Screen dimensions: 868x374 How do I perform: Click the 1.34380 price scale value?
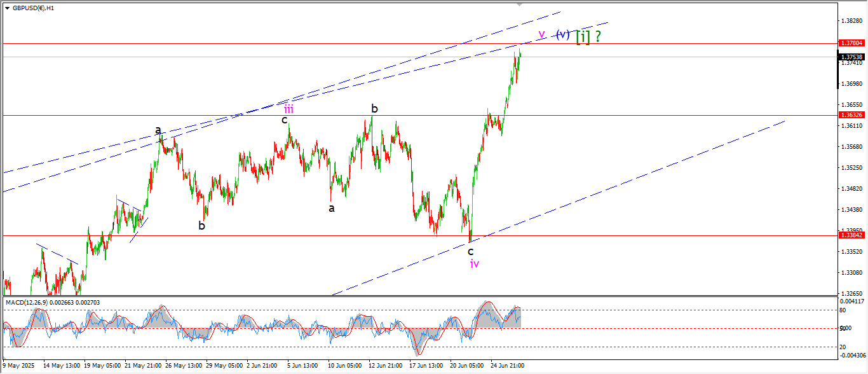click(851, 209)
